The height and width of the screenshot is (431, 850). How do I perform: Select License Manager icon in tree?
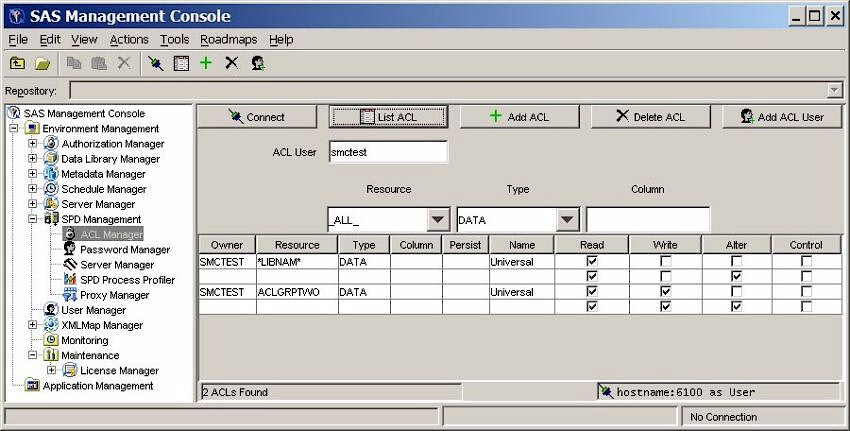coord(70,370)
